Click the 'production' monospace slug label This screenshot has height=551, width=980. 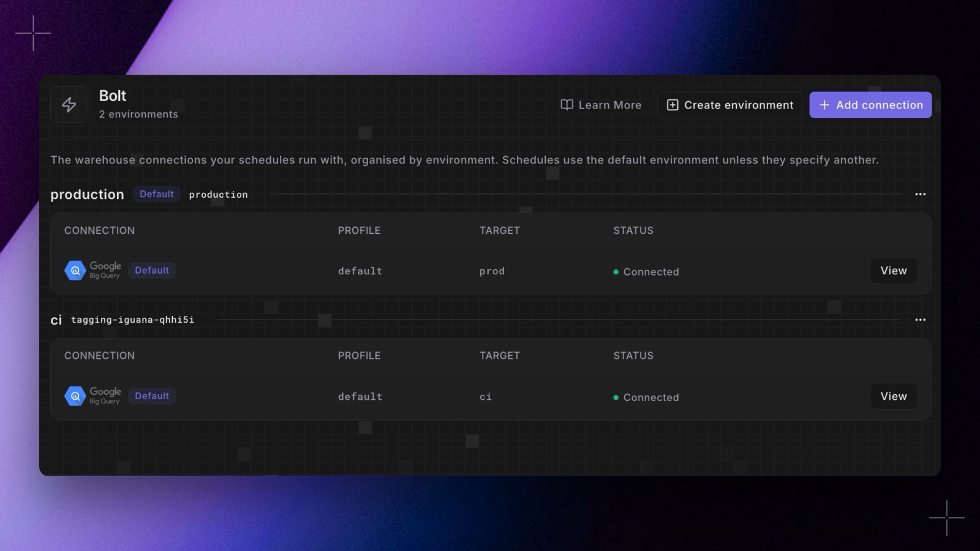point(219,195)
